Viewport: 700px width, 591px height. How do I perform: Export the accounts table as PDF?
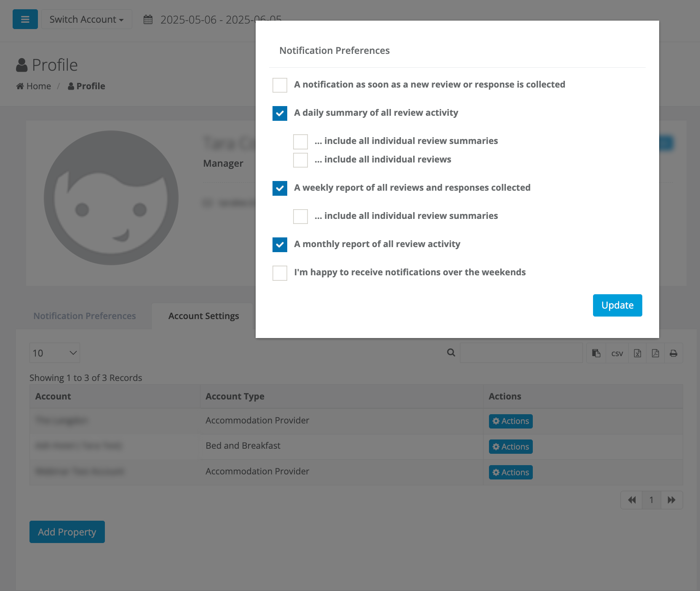(655, 353)
